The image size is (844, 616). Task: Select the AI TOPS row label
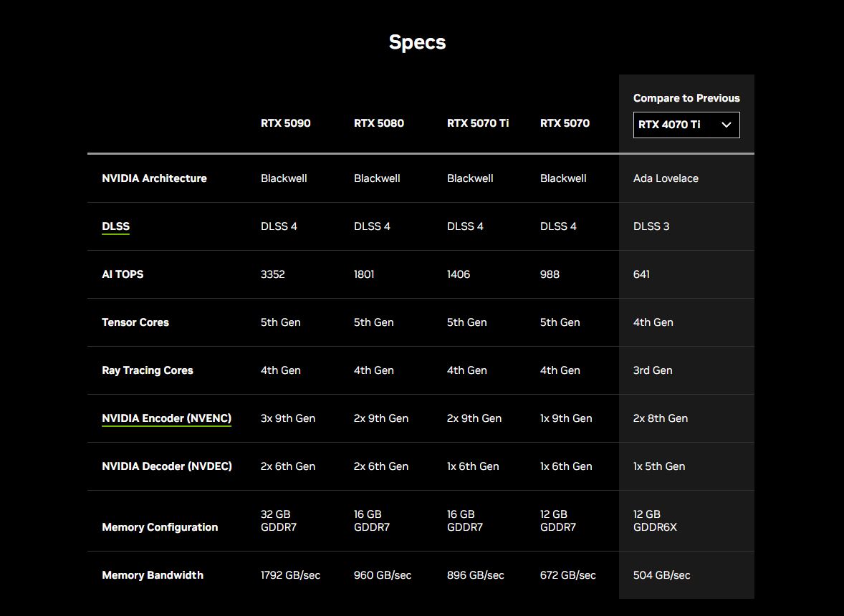coord(123,274)
